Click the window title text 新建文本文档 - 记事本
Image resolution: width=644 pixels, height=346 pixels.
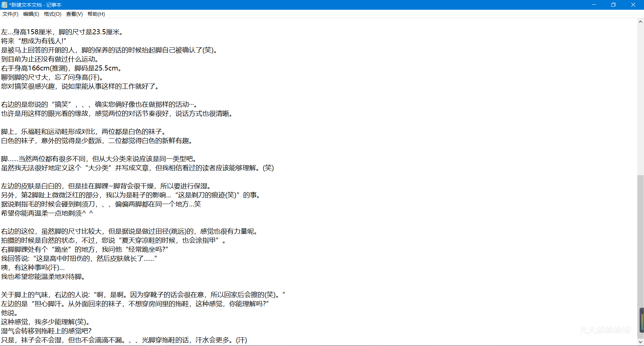point(35,5)
